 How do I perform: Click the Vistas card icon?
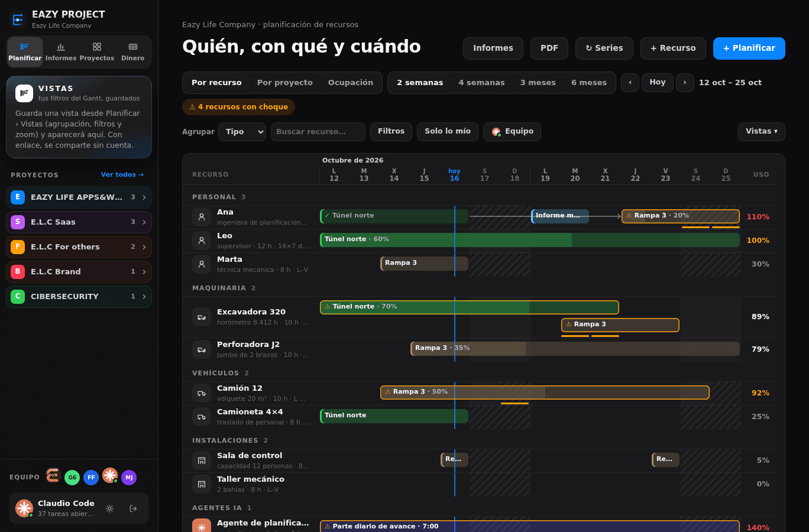click(x=24, y=93)
